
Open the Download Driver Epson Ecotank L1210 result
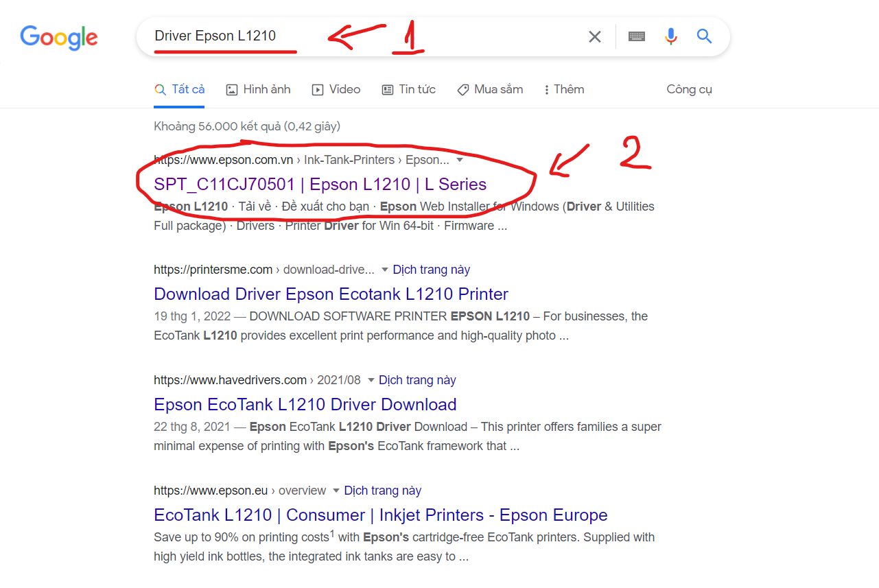[x=331, y=294]
